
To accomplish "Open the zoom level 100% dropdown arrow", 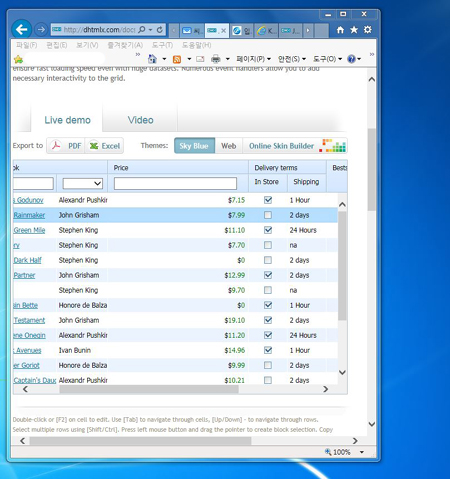I will pyautogui.click(x=362, y=452).
